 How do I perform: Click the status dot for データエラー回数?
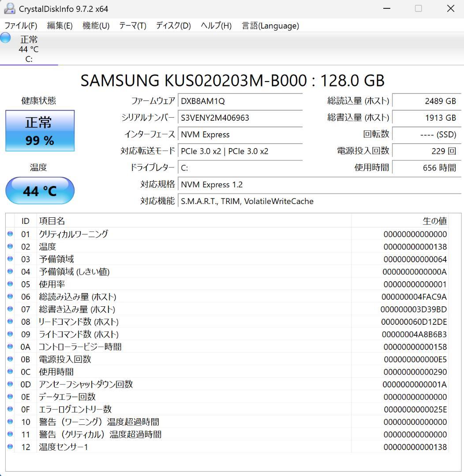pos(10,397)
